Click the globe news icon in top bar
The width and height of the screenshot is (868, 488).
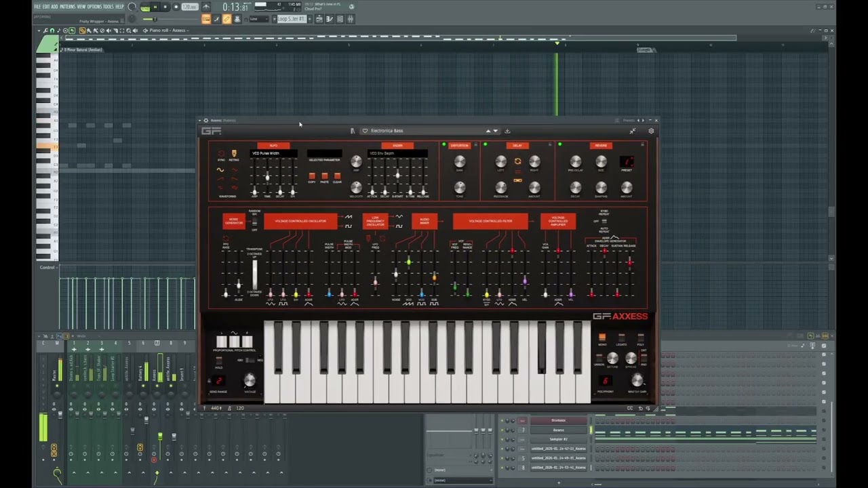[351, 7]
